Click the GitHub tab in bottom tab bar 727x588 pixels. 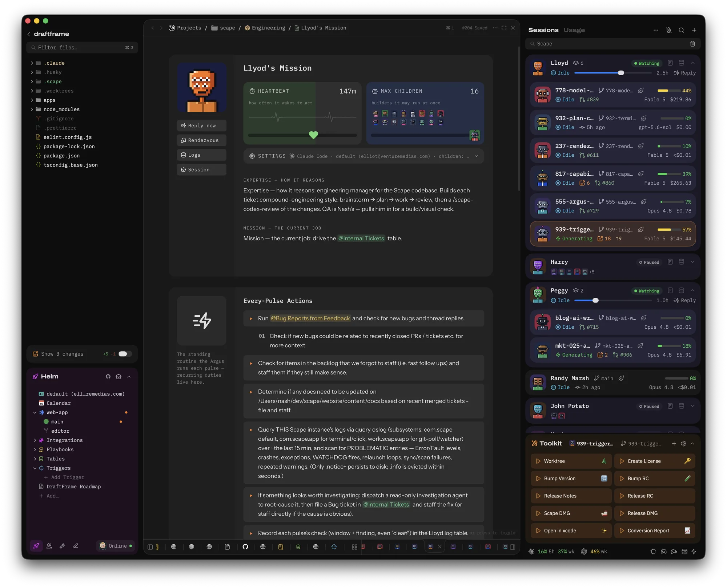point(245,547)
